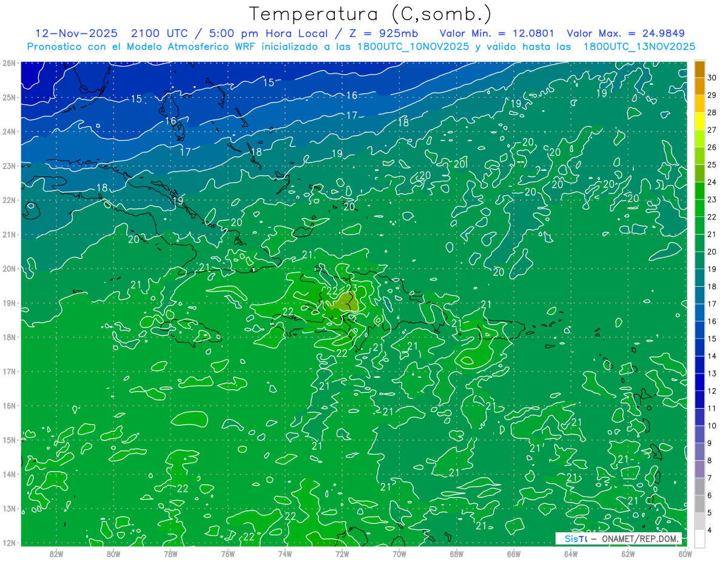Click latitude axis label '12N'

[8, 543]
